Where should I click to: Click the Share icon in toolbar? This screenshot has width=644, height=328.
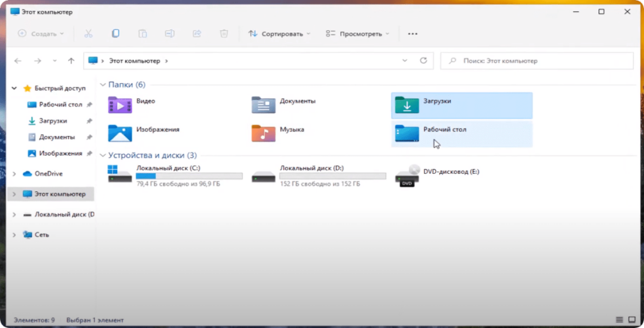tap(197, 34)
